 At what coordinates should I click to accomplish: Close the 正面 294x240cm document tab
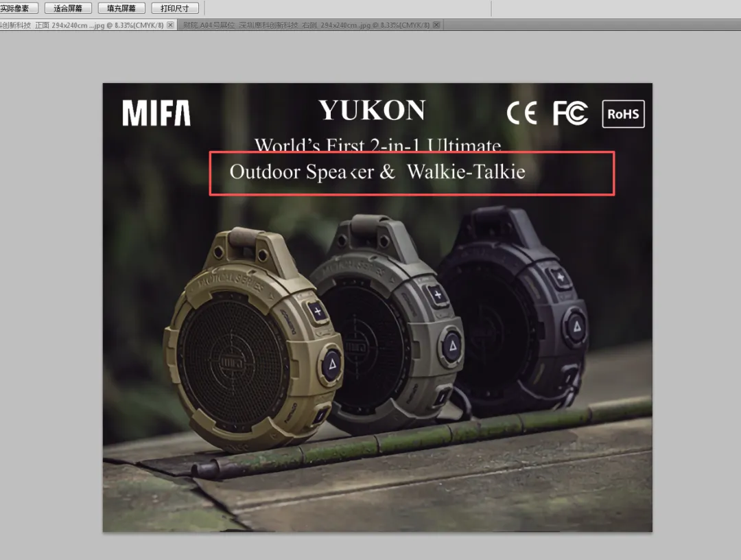(x=171, y=25)
